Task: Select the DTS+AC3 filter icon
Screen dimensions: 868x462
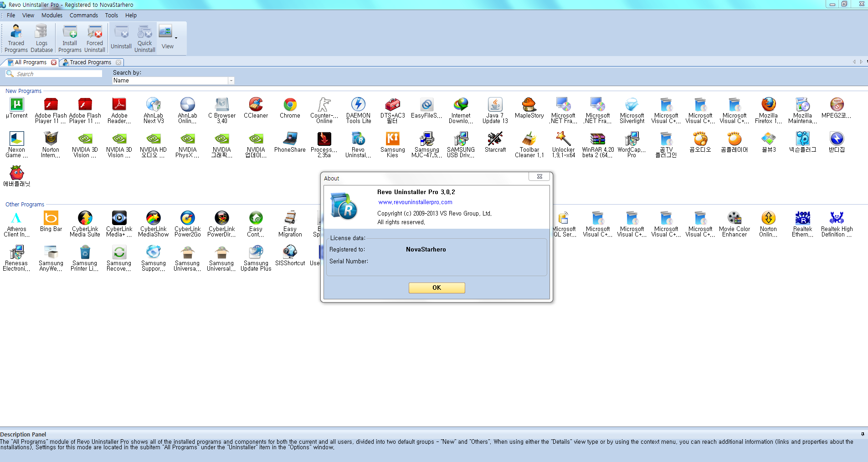Action: coord(393,110)
